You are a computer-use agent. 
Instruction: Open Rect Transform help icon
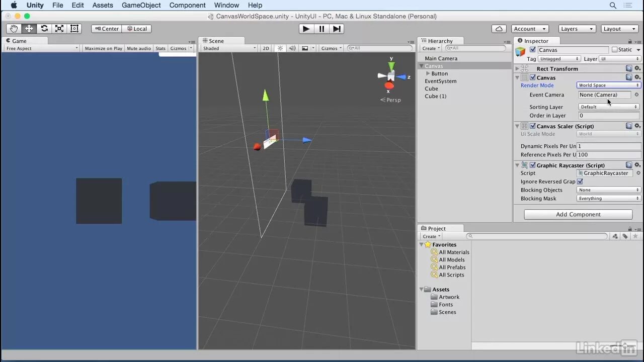click(x=629, y=68)
